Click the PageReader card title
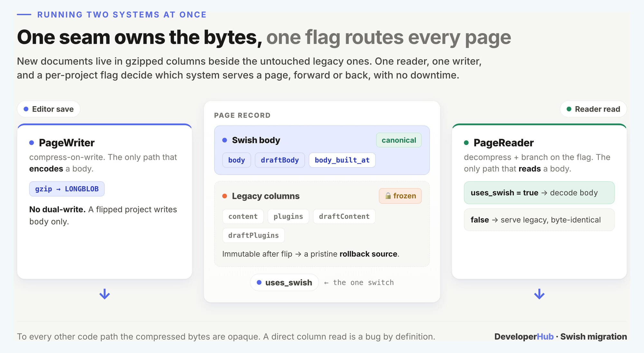644x353 pixels. [x=504, y=142]
